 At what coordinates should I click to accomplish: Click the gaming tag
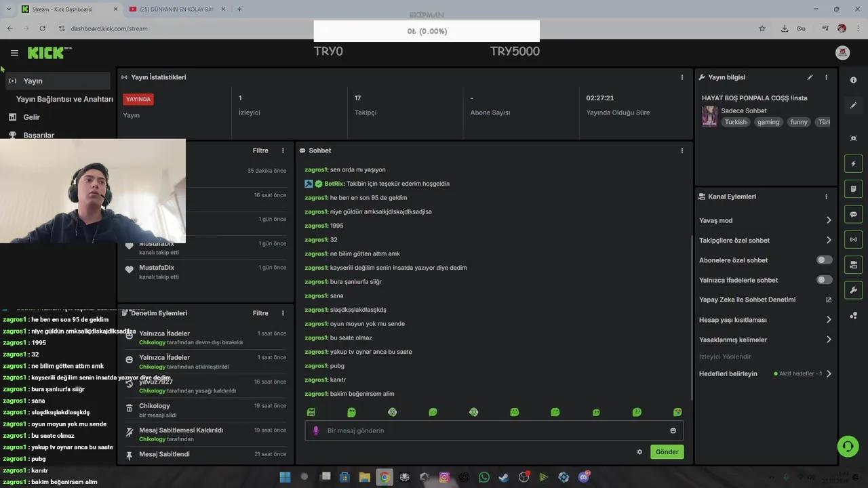pyautogui.click(x=768, y=122)
